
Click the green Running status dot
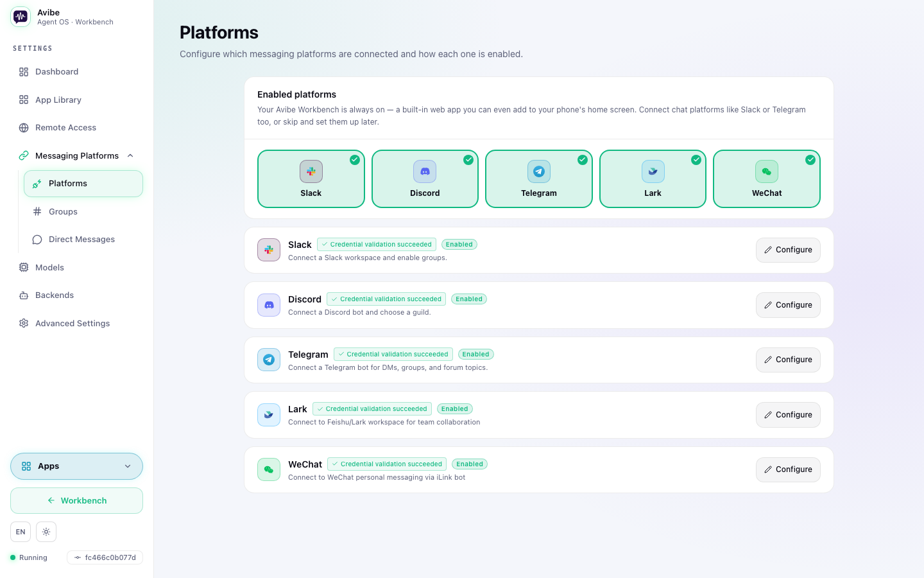point(13,557)
